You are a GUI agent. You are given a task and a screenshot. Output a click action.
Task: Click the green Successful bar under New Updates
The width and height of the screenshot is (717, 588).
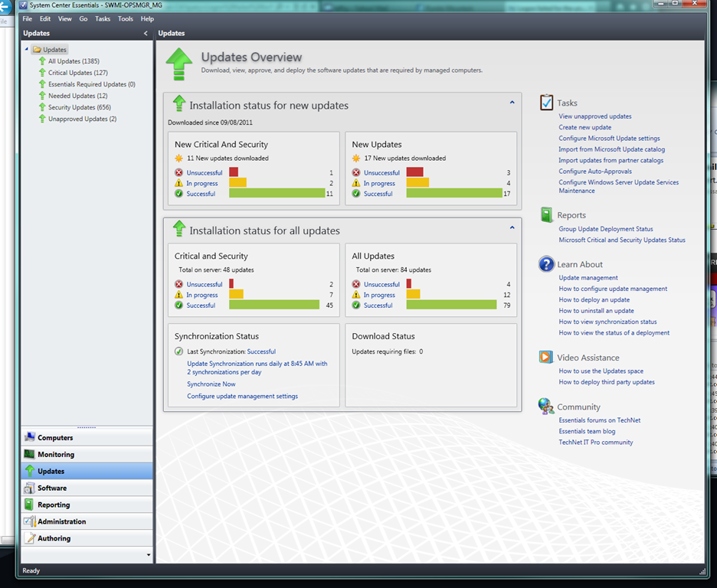[453, 194]
